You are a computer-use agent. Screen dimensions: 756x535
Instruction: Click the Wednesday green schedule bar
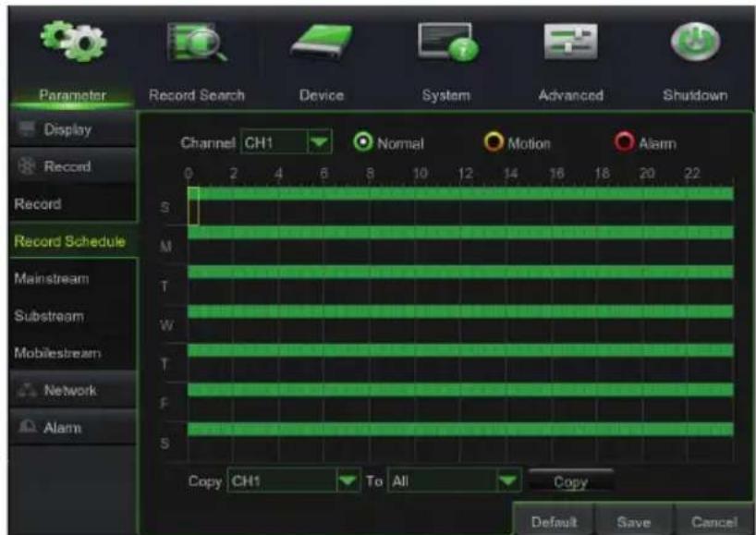tap(460, 311)
